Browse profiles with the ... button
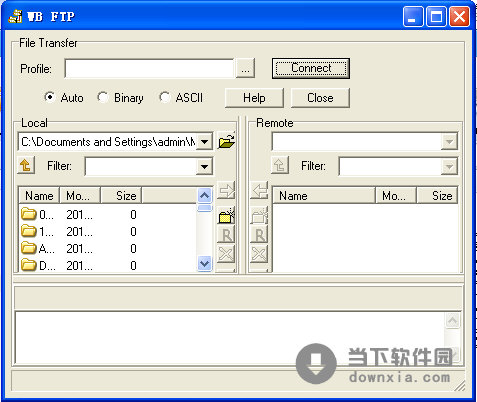The width and height of the screenshot is (477, 402). pos(245,68)
